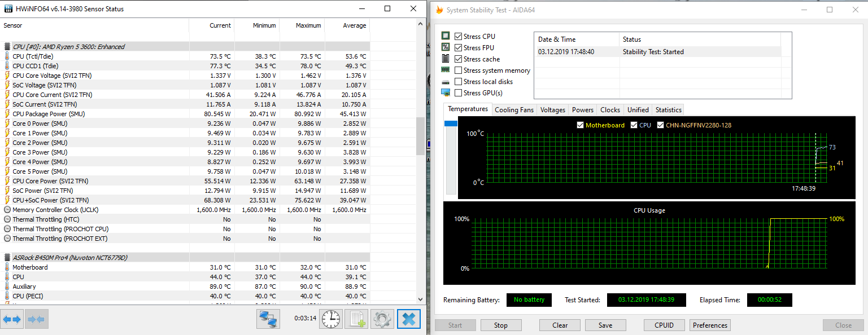Select Thermal Throttling (PROCHOT CPU) row
The width and height of the screenshot is (868, 335).
pyautogui.click(x=185, y=229)
